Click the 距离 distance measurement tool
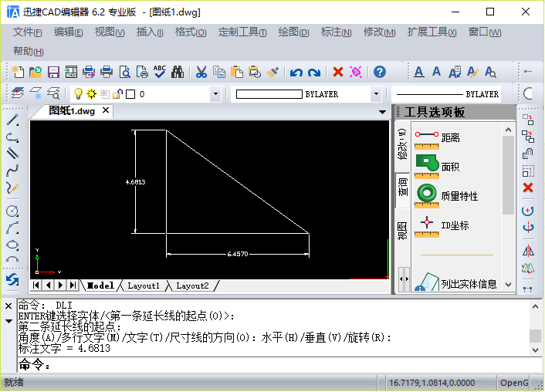This screenshot has height=392, width=545. (438, 138)
